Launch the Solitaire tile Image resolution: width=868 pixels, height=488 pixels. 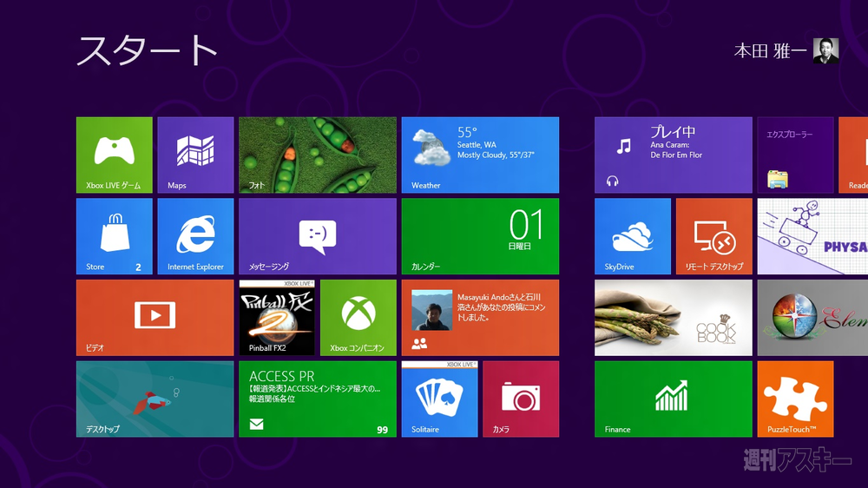tap(439, 399)
